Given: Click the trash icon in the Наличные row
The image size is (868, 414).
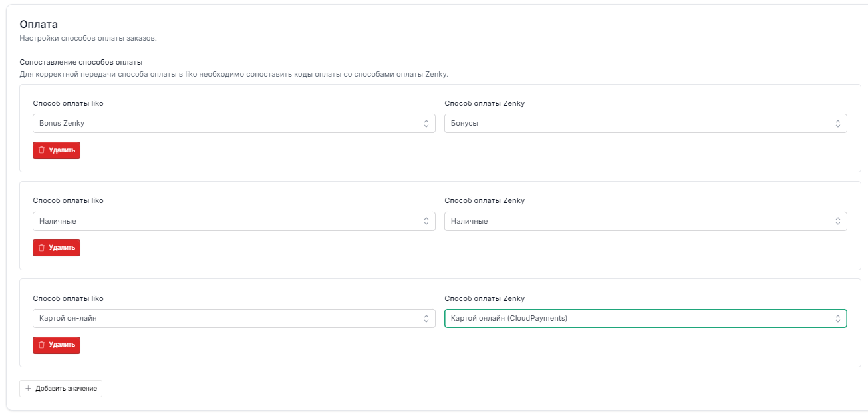Looking at the screenshot, I should pyautogui.click(x=41, y=248).
